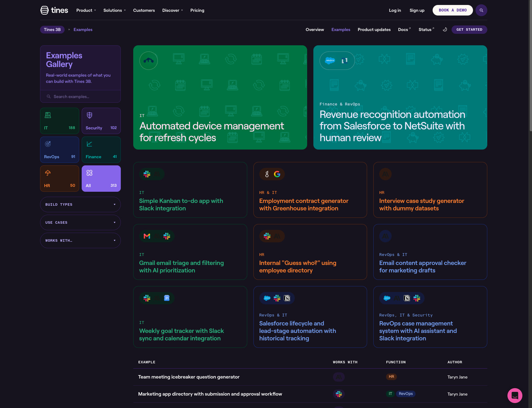Click the Examples breadcrumb link
This screenshot has height=408, width=532.
(x=83, y=29)
